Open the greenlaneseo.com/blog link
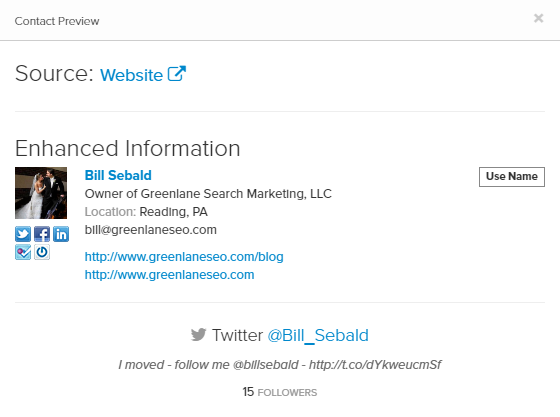The height and width of the screenshot is (417, 560). click(x=184, y=257)
